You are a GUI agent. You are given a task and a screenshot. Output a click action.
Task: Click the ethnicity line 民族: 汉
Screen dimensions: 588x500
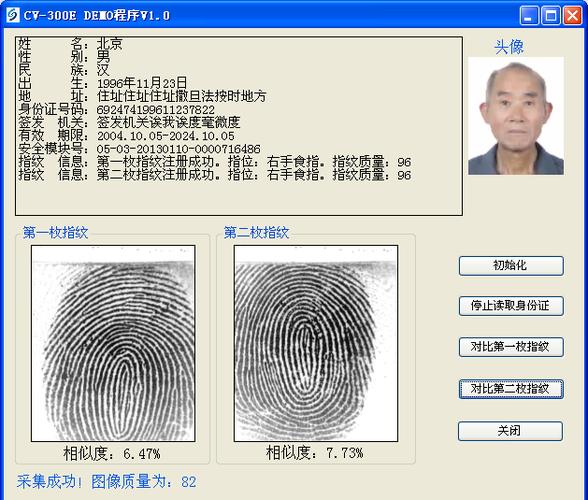click(64, 70)
